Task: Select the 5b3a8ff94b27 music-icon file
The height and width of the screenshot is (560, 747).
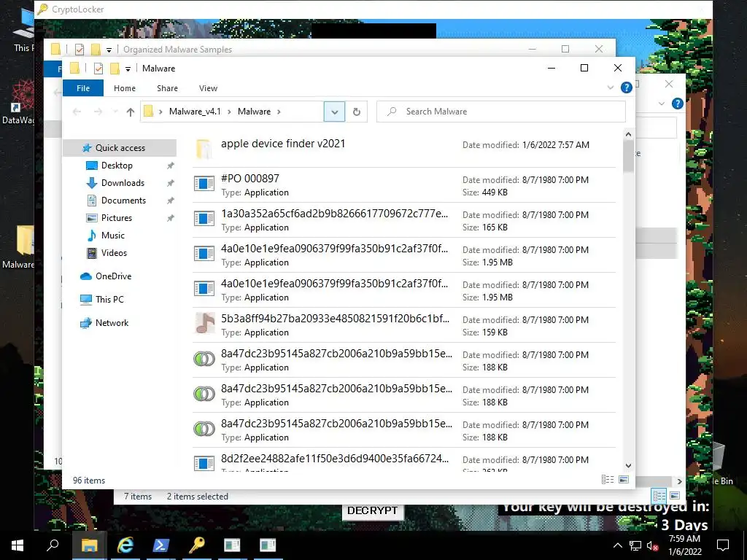Action: [404, 324]
